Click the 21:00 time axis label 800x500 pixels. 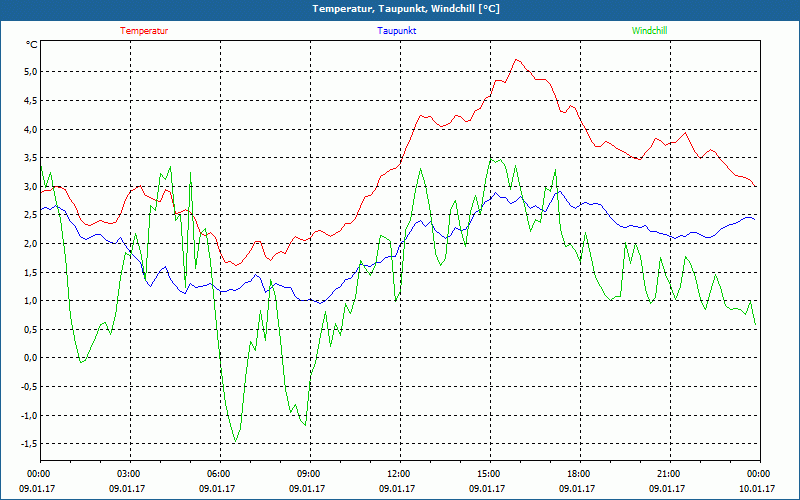click(x=670, y=474)
